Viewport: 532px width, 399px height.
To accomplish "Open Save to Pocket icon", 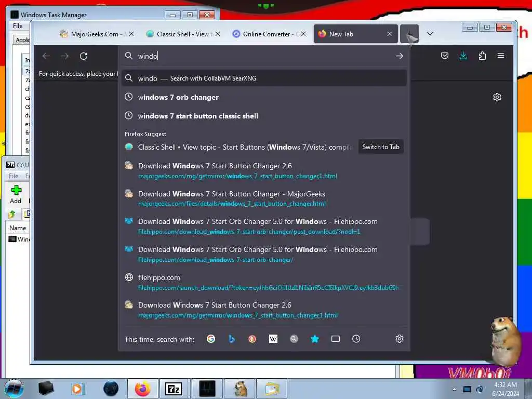I will coord(445,56).
